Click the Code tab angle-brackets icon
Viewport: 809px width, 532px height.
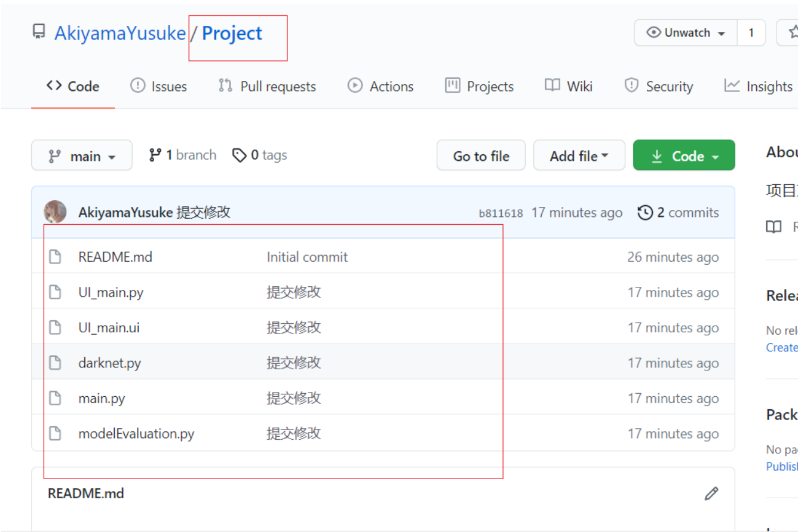(54, 86)
